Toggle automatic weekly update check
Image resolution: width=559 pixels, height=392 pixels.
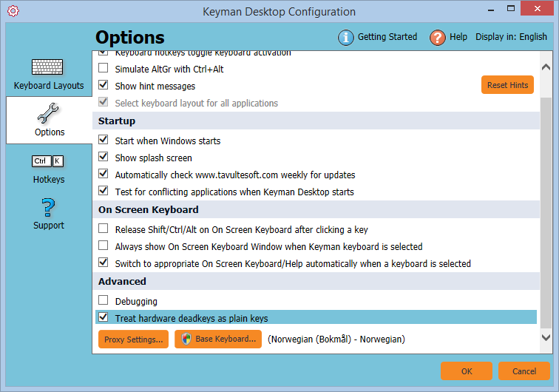(104, 174)
